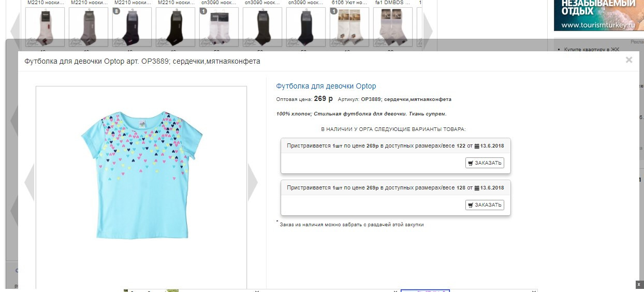Click the cart icon in the size 122 order button
This screenshot has width=644, height=292.
click(471, 163)
